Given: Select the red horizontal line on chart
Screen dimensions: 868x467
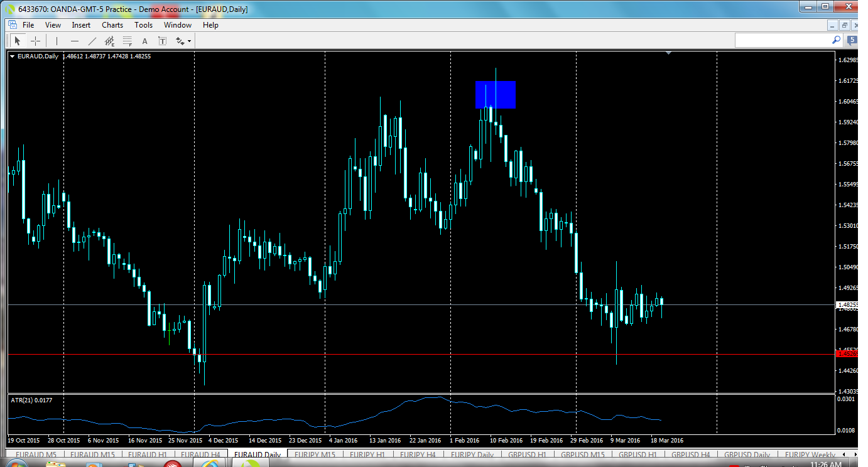Looking at the screenshot, I should tap(421, 355).
